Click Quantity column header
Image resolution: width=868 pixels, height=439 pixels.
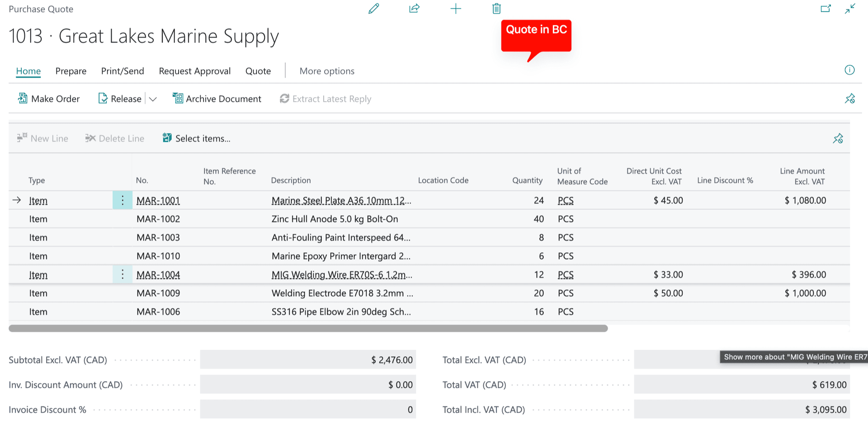(x=527, y=180)
